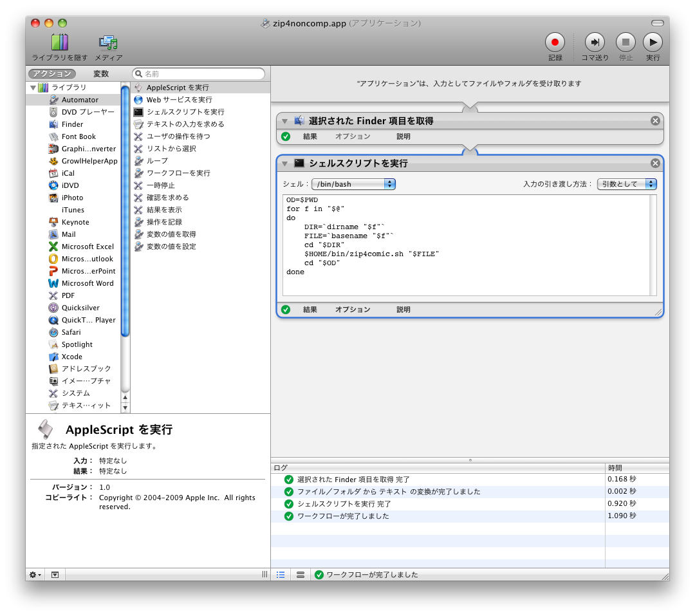The height and width of the screenshot is (616, 695).
Task: Show 結果 of the shell script action
Action: pos(310,310)
